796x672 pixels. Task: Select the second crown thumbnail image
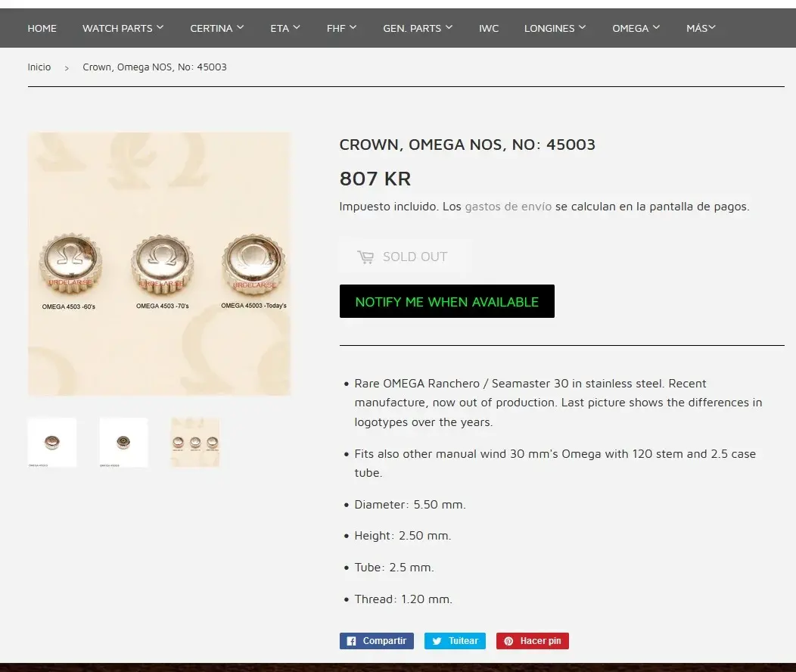pos(123,442)
